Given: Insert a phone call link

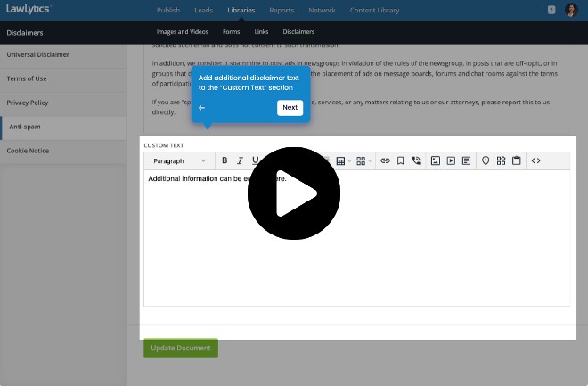Looking at the screenshot, I should (x=416, y=160).
